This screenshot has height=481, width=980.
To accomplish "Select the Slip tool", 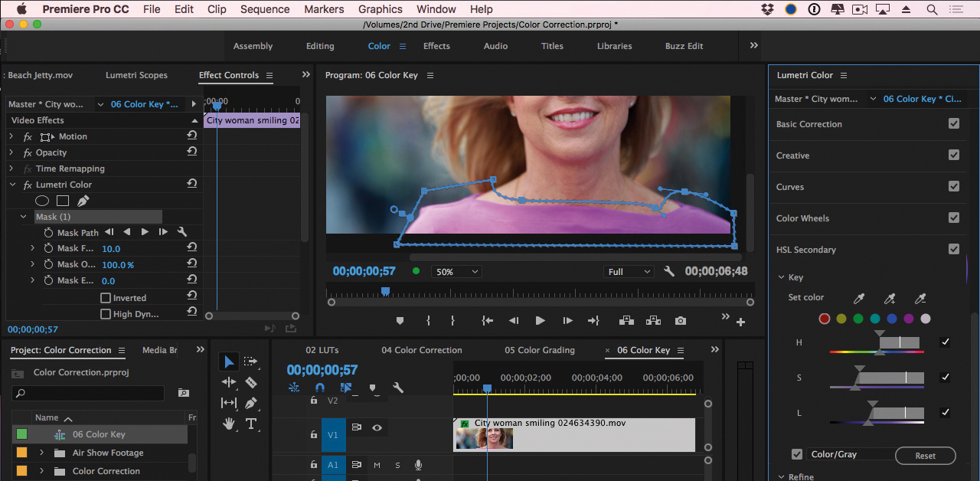I will pos(229,403).
